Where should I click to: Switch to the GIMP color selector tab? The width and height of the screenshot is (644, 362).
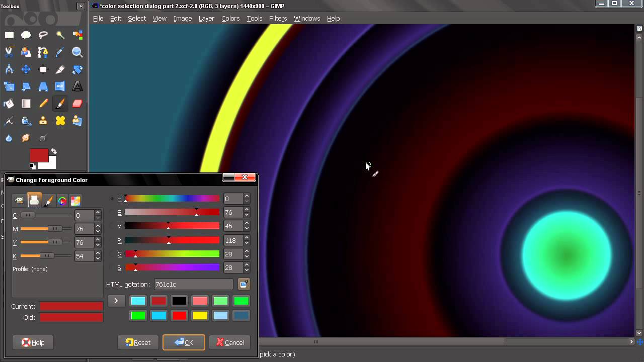pos(19,201)
